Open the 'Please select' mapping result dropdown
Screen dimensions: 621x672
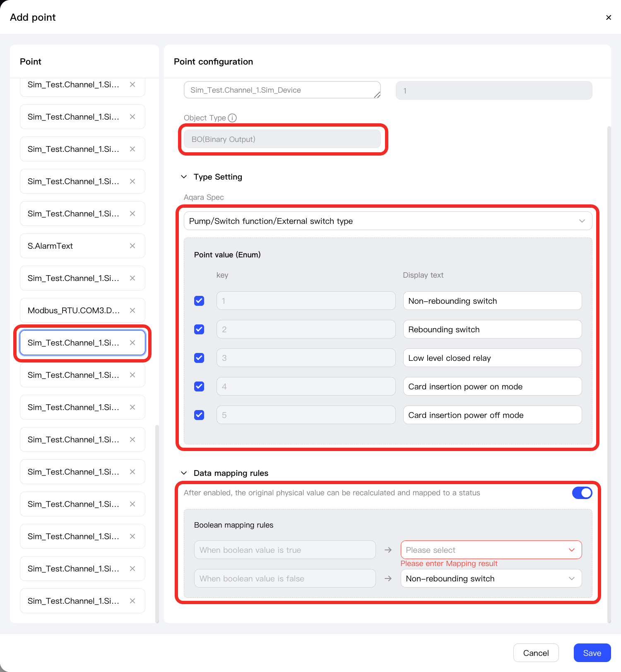point(491,550)
